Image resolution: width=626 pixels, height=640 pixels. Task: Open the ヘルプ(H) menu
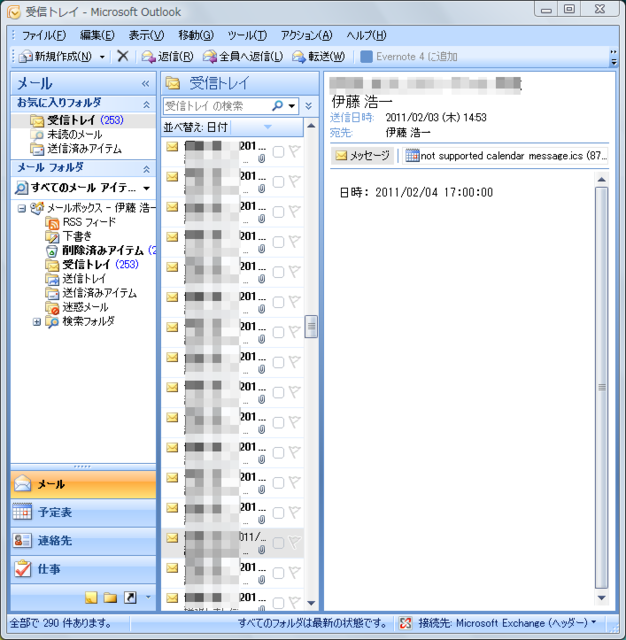pos(366,36)
